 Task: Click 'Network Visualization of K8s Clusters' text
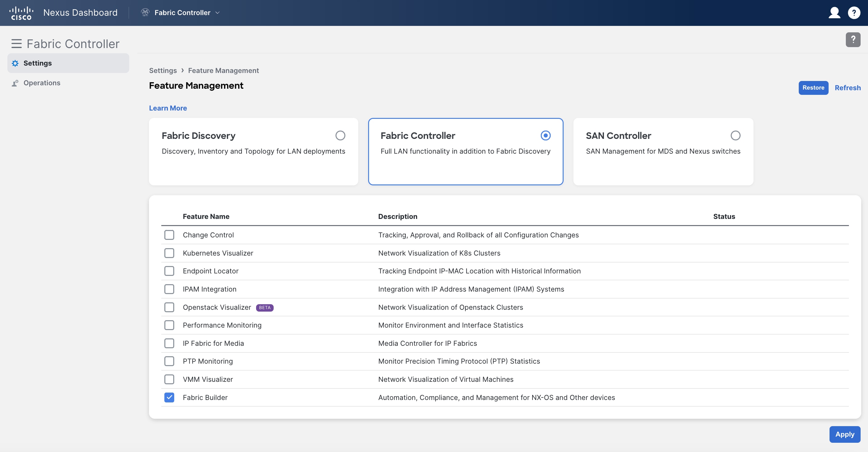coord(439,253)
